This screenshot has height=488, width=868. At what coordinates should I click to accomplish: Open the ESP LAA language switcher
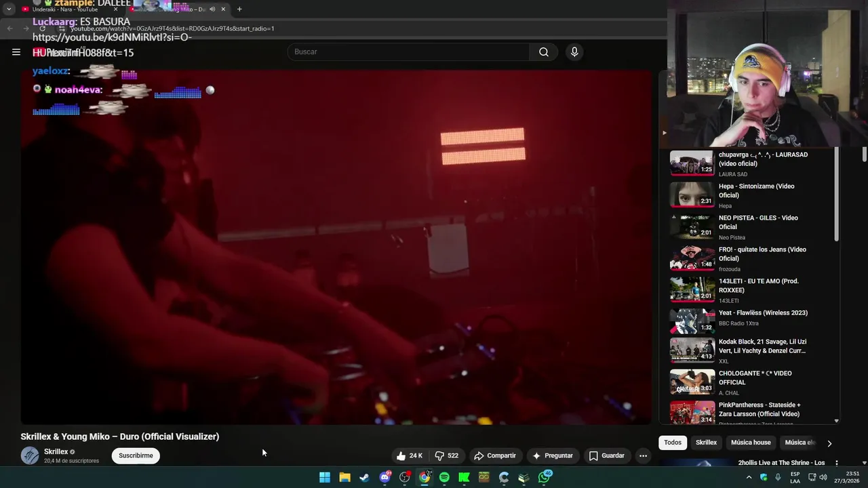click(795, 477)
